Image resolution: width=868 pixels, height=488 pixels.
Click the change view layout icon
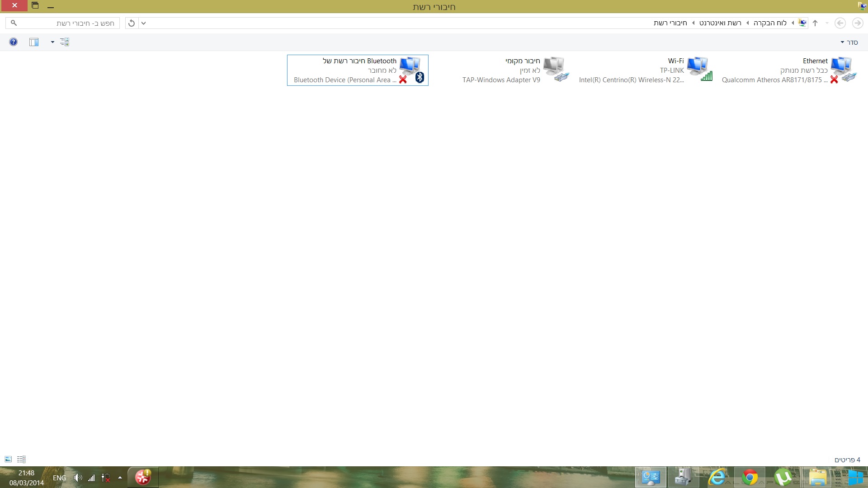click(x=65, y=42)
